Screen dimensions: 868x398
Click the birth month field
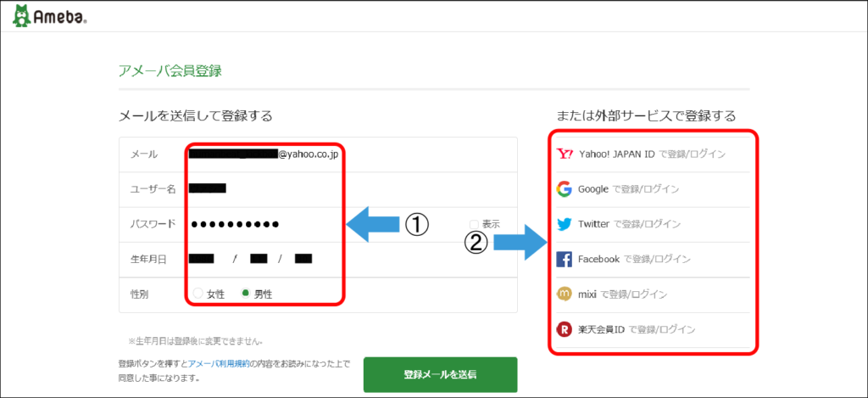259,259
